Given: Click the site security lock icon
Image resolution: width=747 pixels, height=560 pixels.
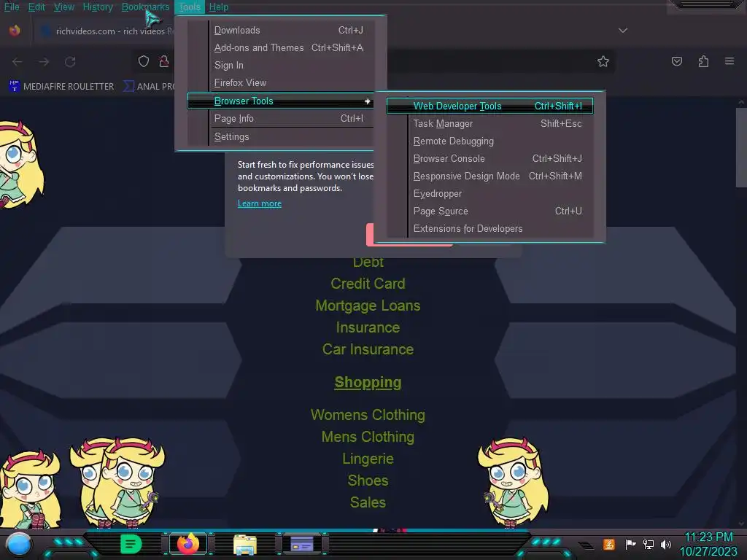Looking at the screenshot, I should click(164, 61).
